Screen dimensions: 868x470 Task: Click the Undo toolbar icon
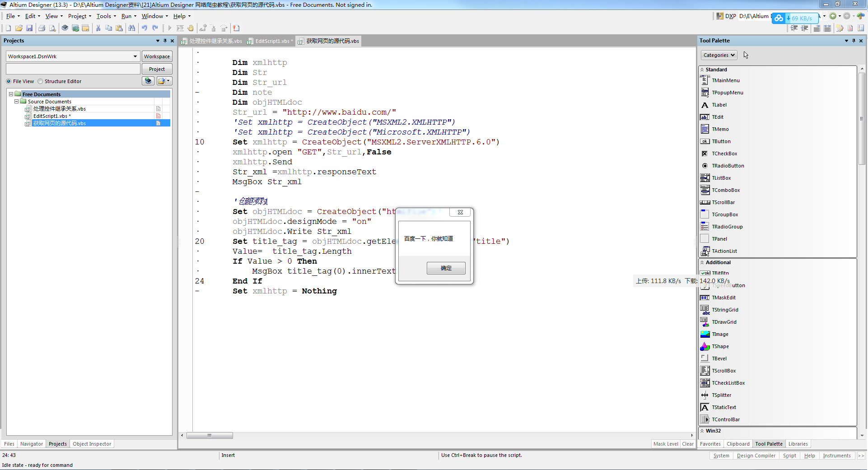click(x=144, y=28)
